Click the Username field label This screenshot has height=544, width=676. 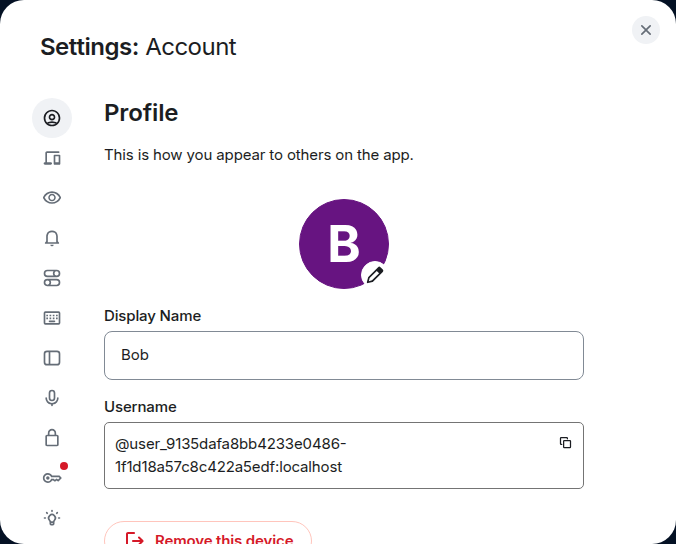[x=140, y=407]
